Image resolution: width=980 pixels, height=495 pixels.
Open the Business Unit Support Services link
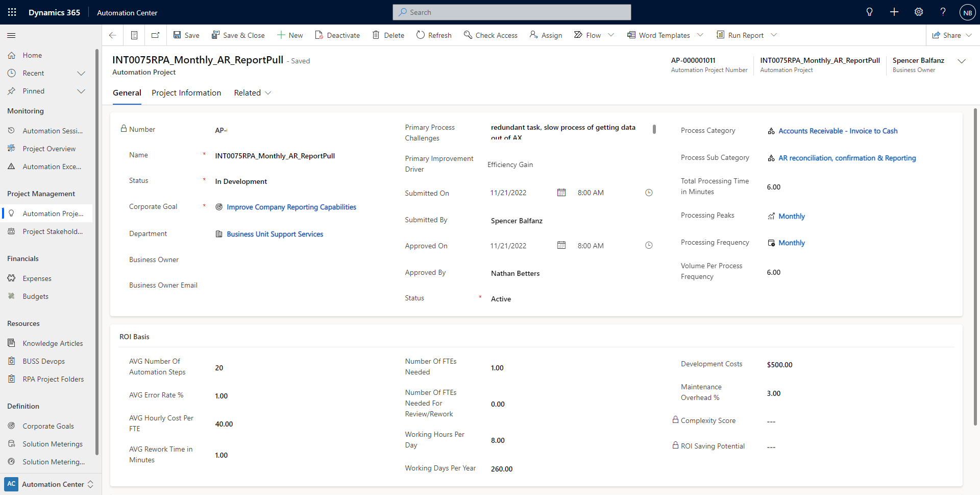[275, 234]
